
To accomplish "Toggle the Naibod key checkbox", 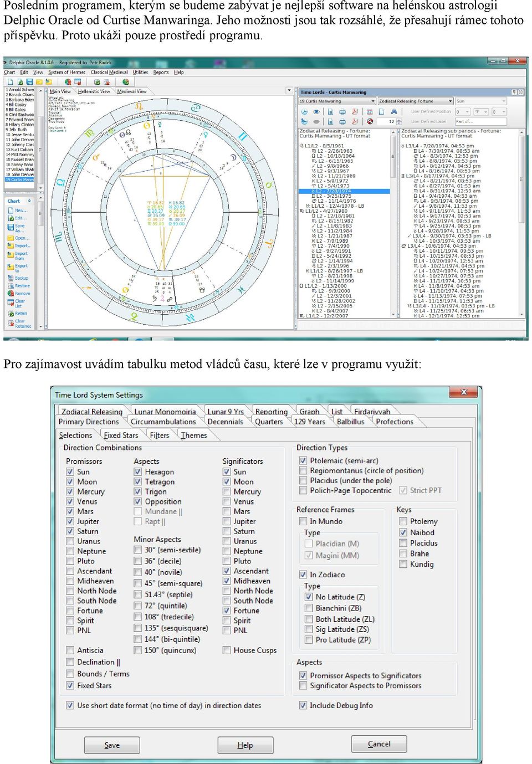I will [403, 532].
